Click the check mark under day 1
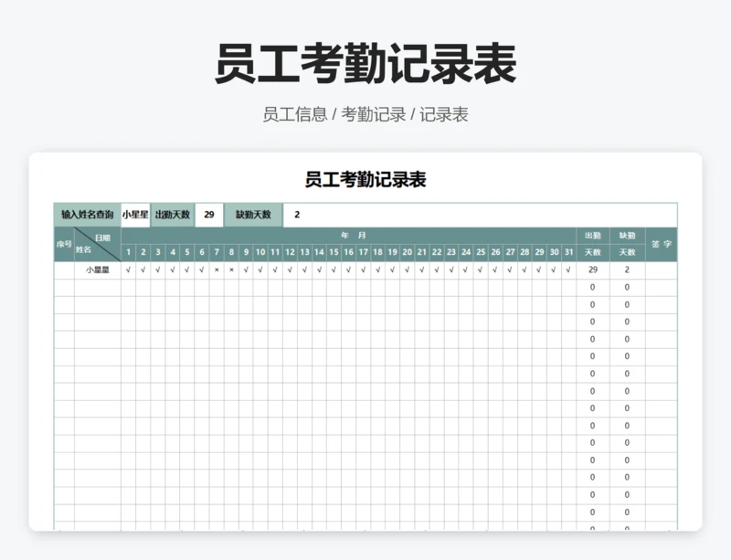Viewport: 731px width, 560px height. (x=129, y=270)
